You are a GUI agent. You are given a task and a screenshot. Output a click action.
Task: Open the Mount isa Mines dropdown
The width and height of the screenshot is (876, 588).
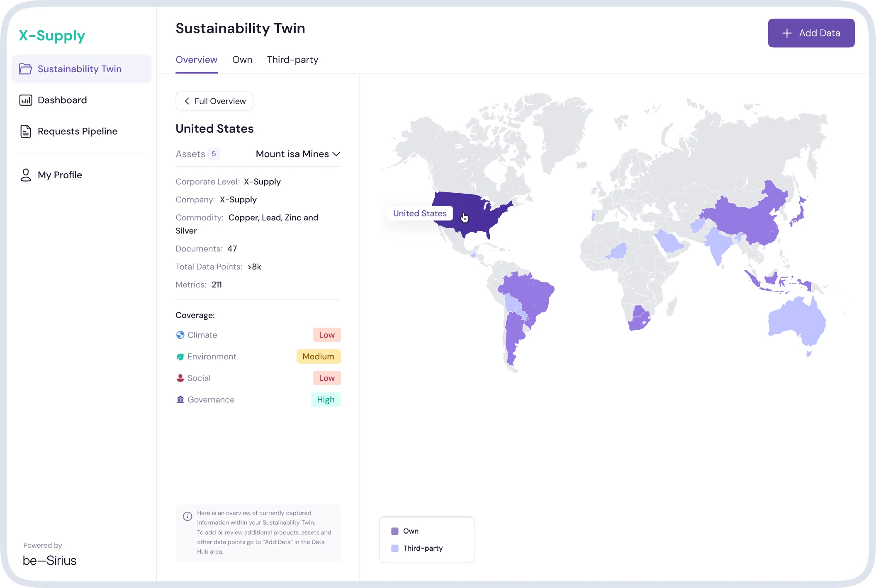298,154
